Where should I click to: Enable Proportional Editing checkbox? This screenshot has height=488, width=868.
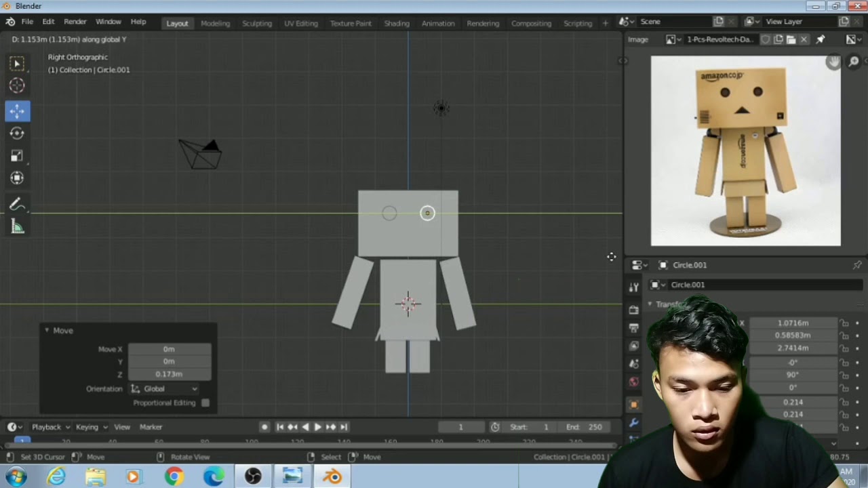pos(205,403)
